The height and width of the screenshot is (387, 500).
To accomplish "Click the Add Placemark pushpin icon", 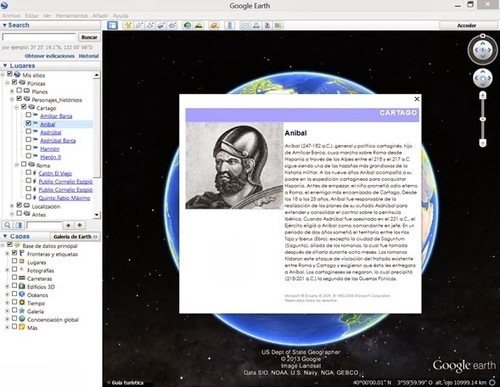I will coord(128,25).
